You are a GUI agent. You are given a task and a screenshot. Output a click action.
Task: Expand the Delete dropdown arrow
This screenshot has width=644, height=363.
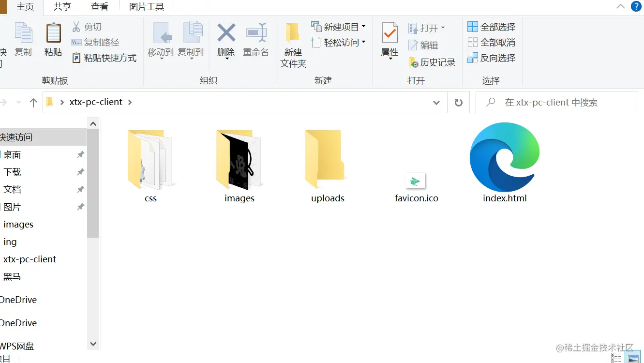point(226,59)
